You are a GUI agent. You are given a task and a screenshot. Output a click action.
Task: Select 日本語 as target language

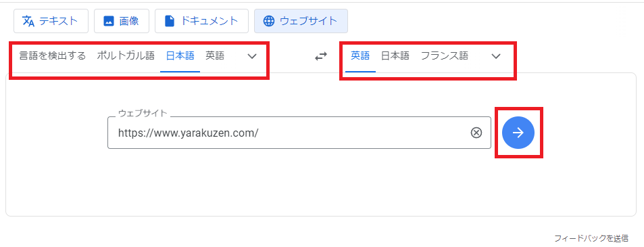(395, 56)
